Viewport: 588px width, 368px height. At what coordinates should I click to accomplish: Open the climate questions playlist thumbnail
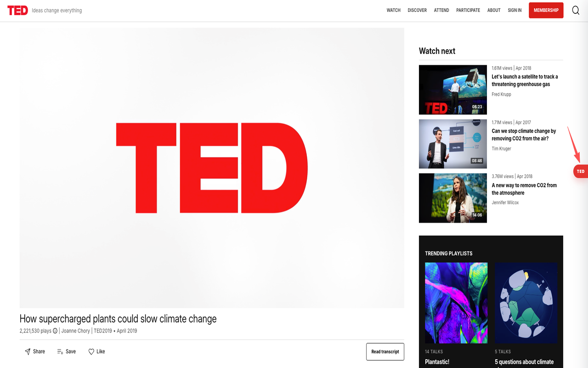pos(526,303)
